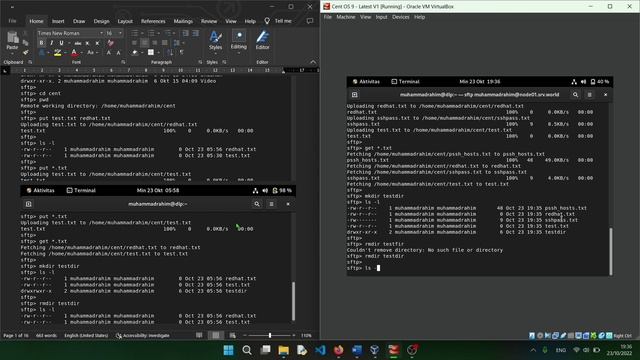Click the VM terminal scrollbar
640x360 pixels.
(611, 251)
